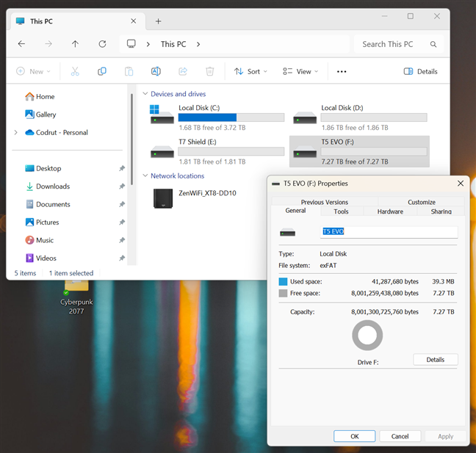Open the See more options menu
Image resolution: width=476 pixels, height=453 pixels.
click(342, 72)
